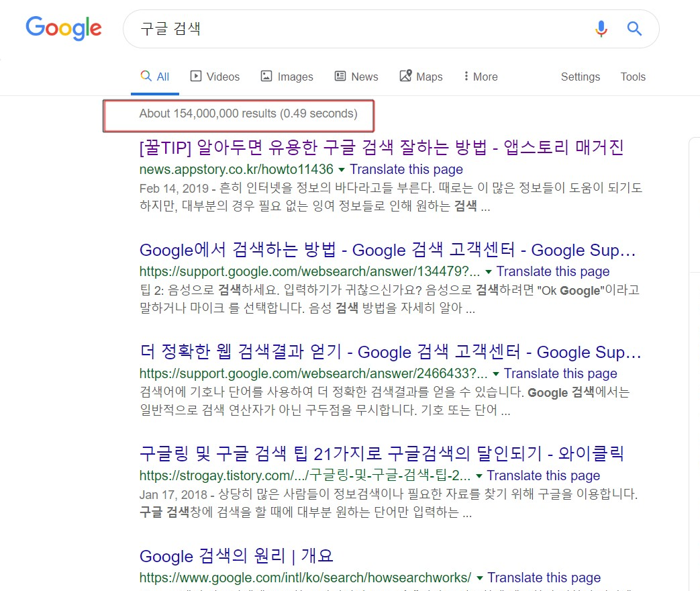Switch to the Images tab
700x591 pixels.
pos(287,77)
